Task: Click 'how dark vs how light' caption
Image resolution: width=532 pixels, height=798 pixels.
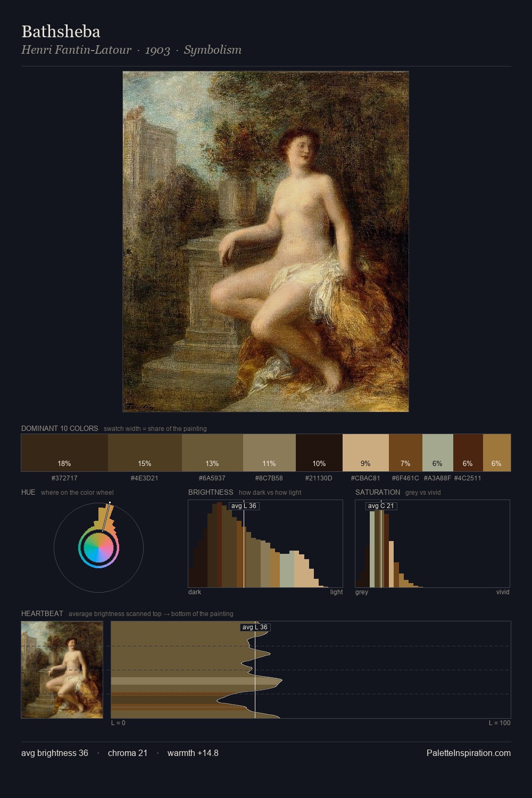Action: coord(270,493)
